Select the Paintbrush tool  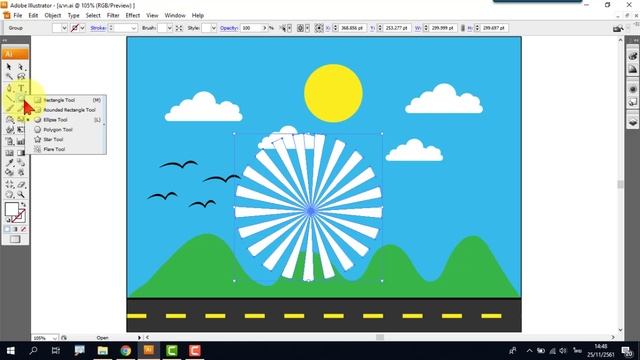click(x=9, y=109)
